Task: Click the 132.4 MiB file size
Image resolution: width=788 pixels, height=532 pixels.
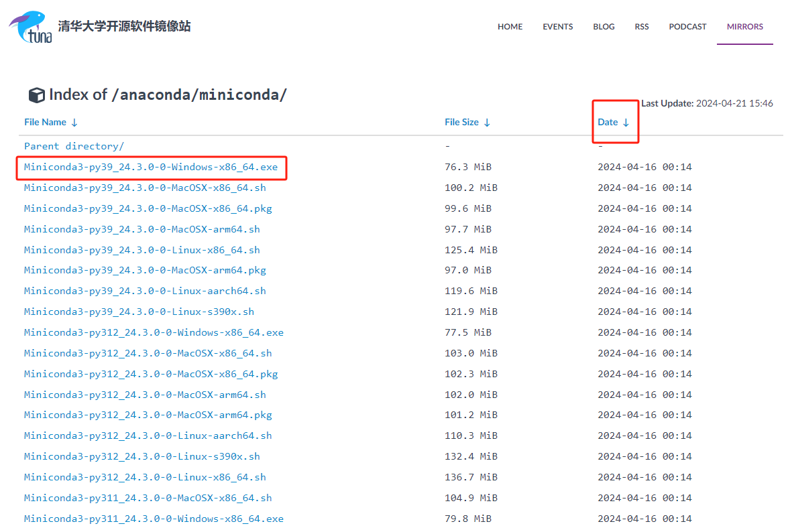Action: [x=471, y=456]
